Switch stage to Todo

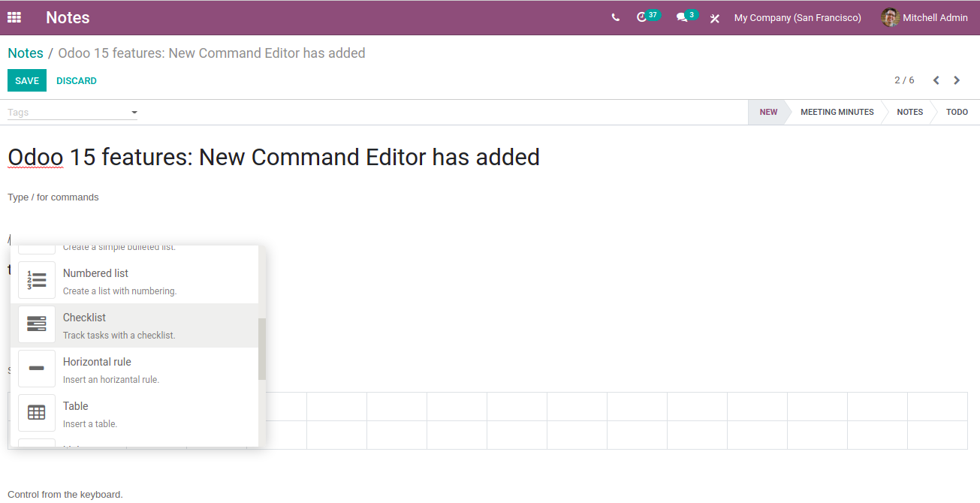[956, 112]
